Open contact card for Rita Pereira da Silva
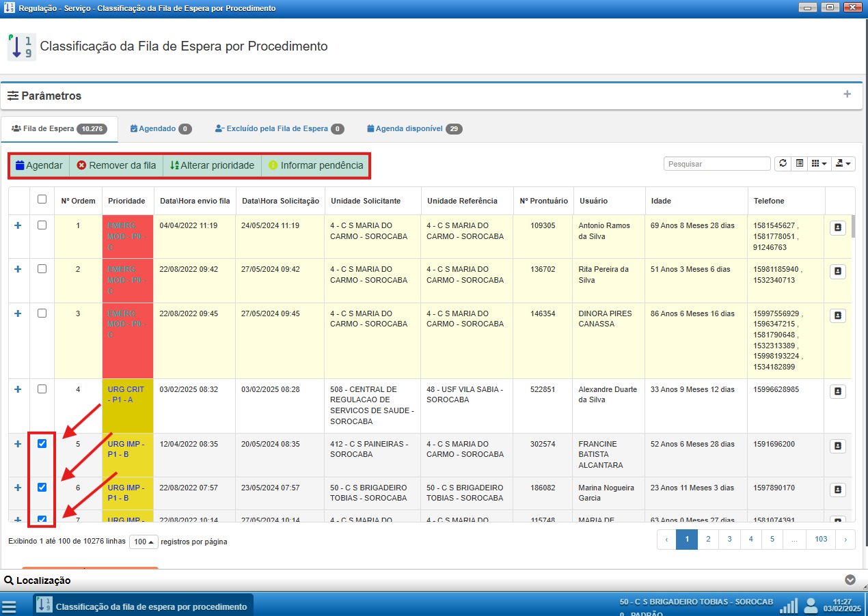The height and width of the screenshot is (616, 868). tap(838, 272)
